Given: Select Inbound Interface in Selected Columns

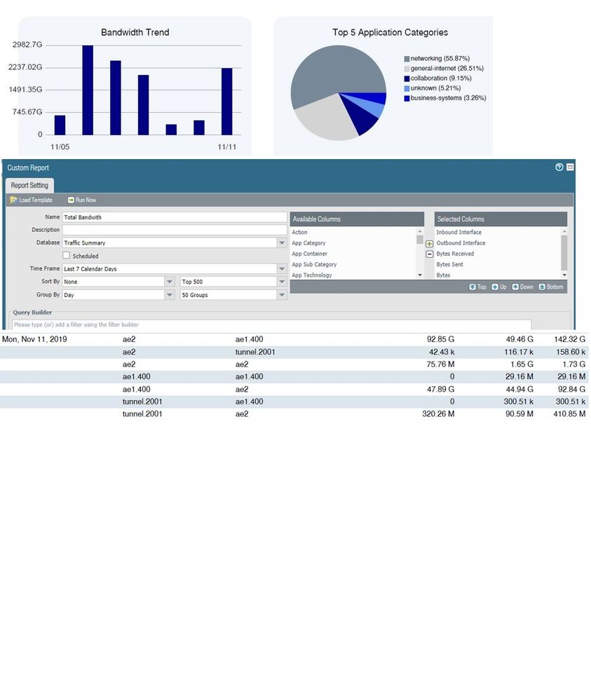Looking at the screenshot, I should 458,232.
